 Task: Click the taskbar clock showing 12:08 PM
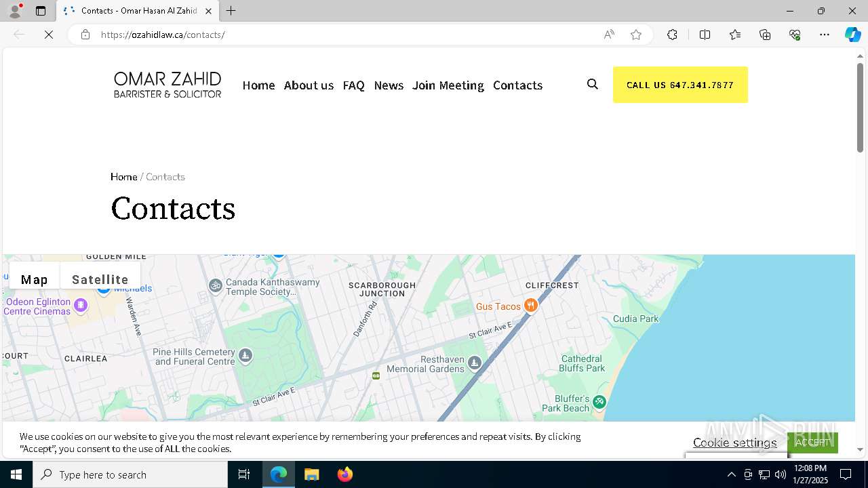[810, 474]
